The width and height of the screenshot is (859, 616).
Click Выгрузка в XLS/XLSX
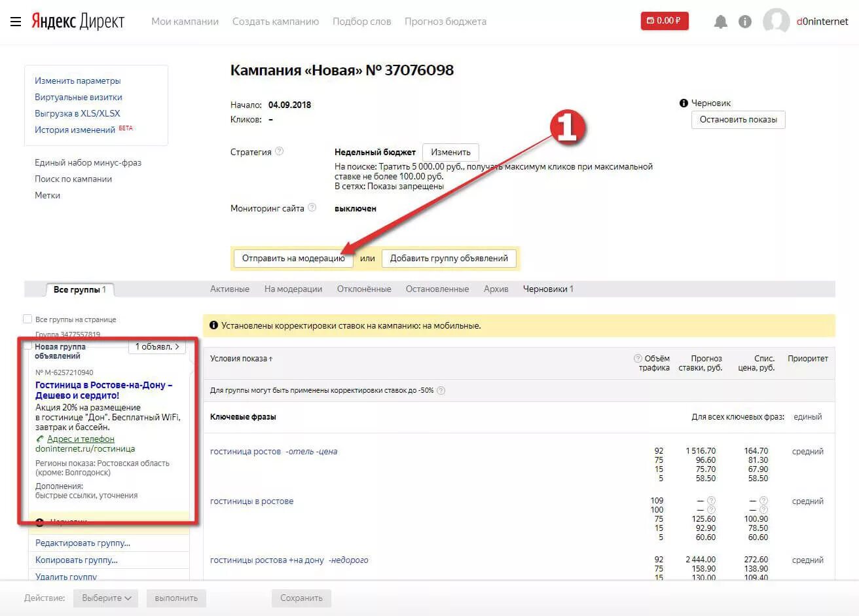(77, 113)
